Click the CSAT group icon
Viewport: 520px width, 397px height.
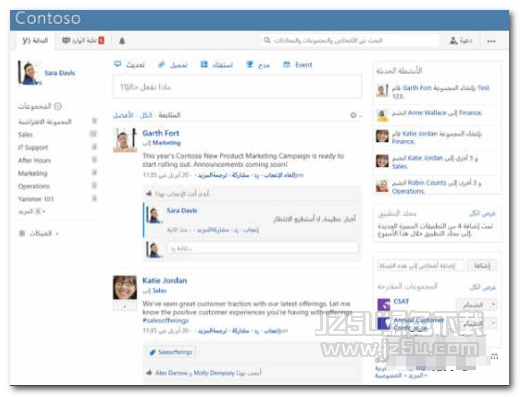[x=383, y=304]
